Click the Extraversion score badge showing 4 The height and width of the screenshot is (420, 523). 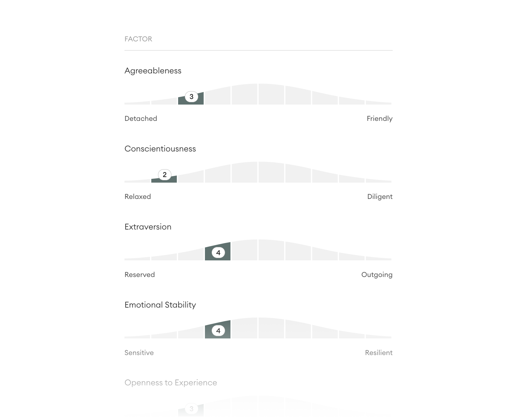pyautogui.click(x=218, y=253)
